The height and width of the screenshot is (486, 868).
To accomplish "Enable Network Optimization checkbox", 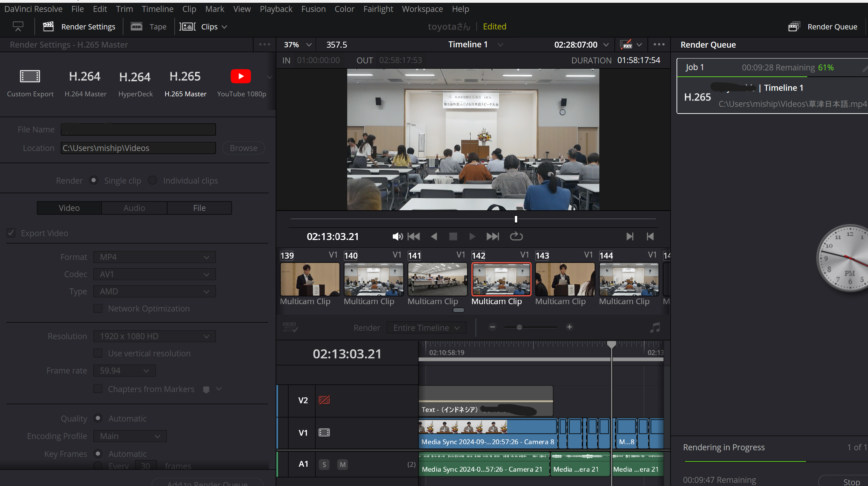I will click(98, 309).
